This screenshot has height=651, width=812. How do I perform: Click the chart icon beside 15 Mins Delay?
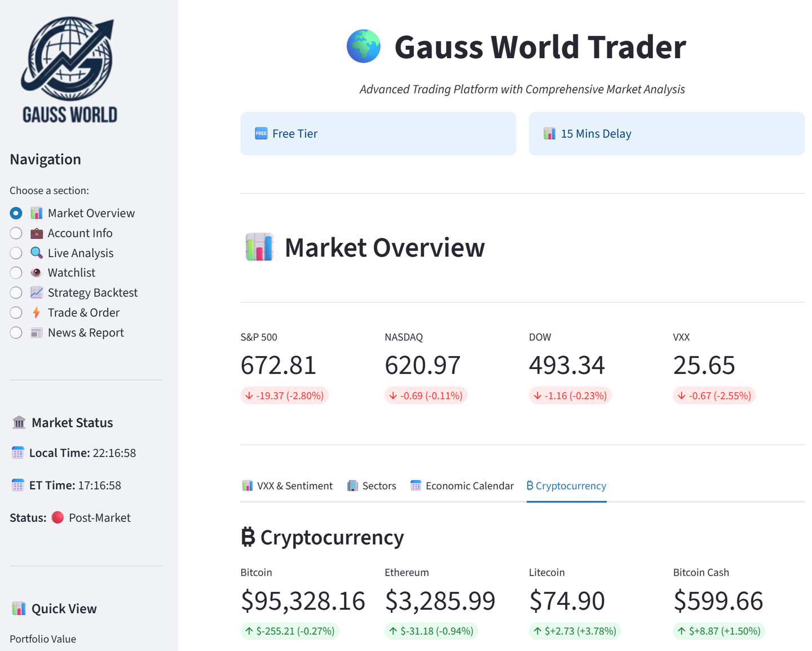(549, 134)
